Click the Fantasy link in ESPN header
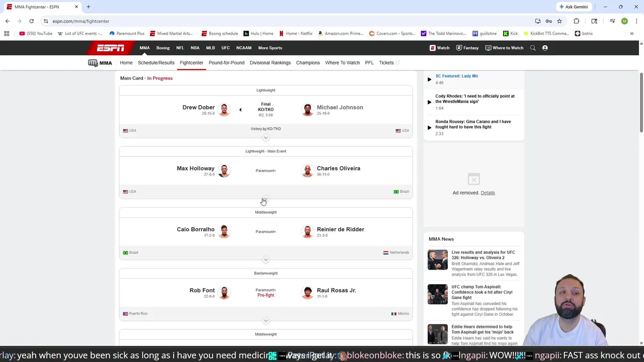The height and width of the screenshot is (362, 644). point(467,48)
